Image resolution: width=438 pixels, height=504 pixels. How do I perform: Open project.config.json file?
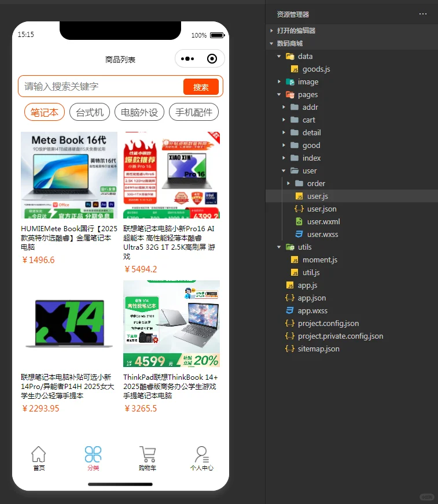[x=328, y=323]
